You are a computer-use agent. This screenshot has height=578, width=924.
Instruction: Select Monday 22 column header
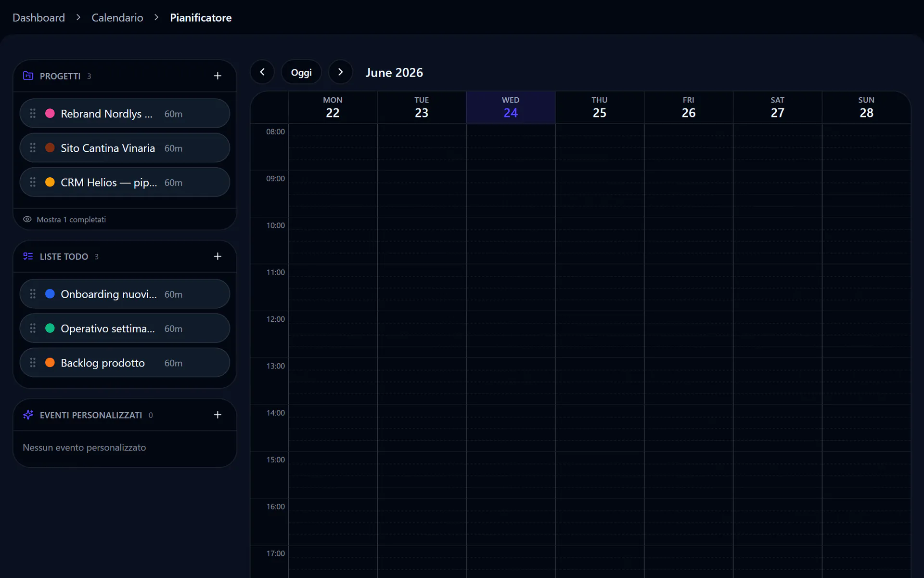pos(333,107)
